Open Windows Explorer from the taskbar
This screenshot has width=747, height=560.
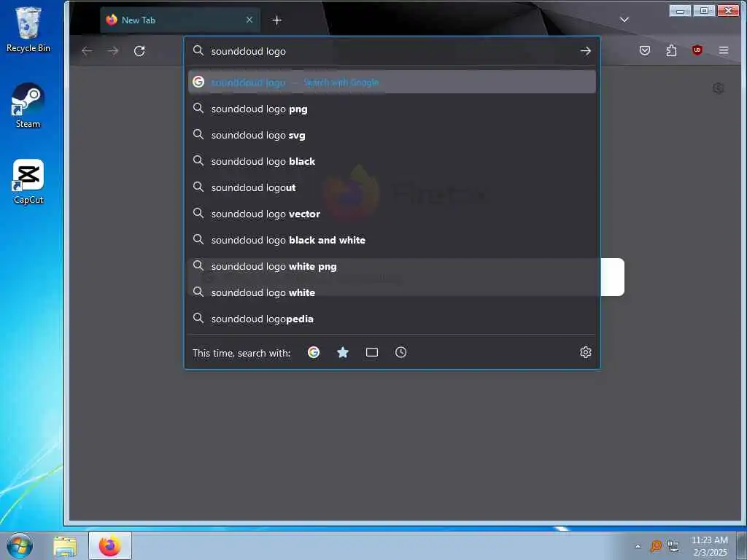click(65, 546)
